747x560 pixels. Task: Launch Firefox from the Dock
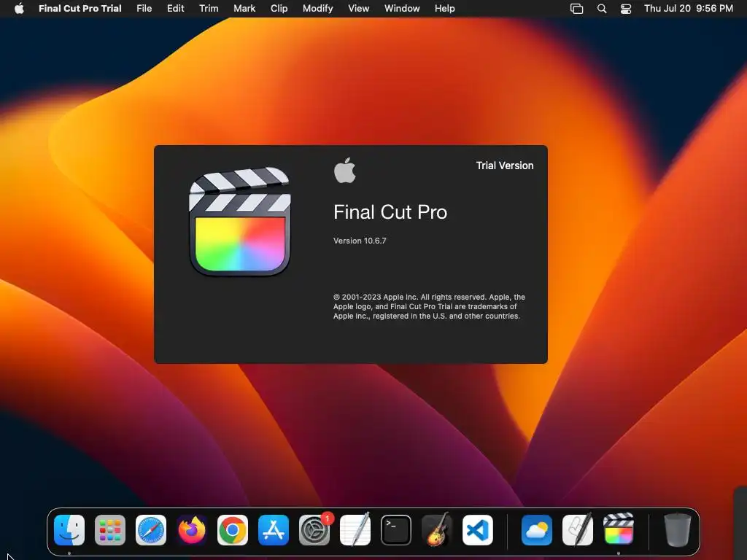pos(192,530)
